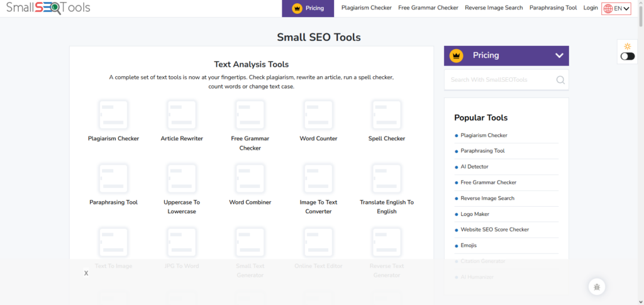The image size is (644, 305).
Task: Open Website SEO Score Checker link
Action: click(494, 230)
